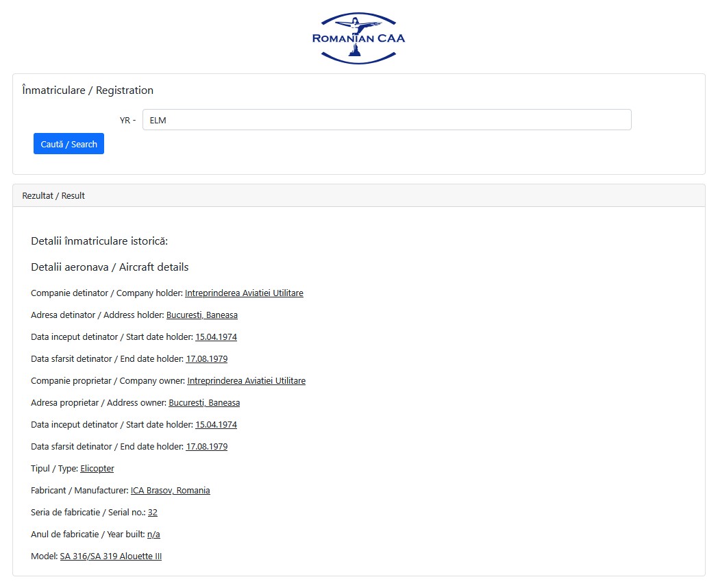This screenshot has height=588, width=718.
Task: Open model link SA 316/SA 319 Alouette III
Action: click(x=111, y=556)
